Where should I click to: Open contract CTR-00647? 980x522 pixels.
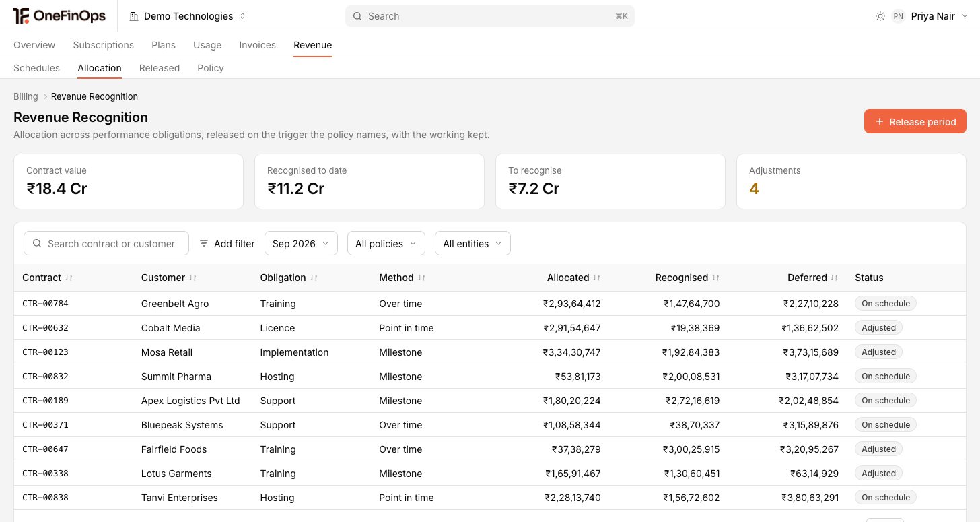pyautogui.click(x=45, y=449)
